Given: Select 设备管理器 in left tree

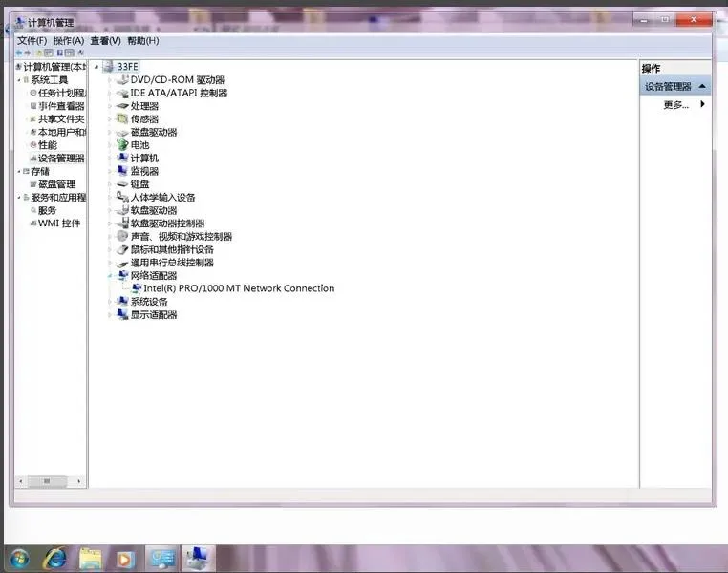Looking at the screenshot, I should pos(61,159).
